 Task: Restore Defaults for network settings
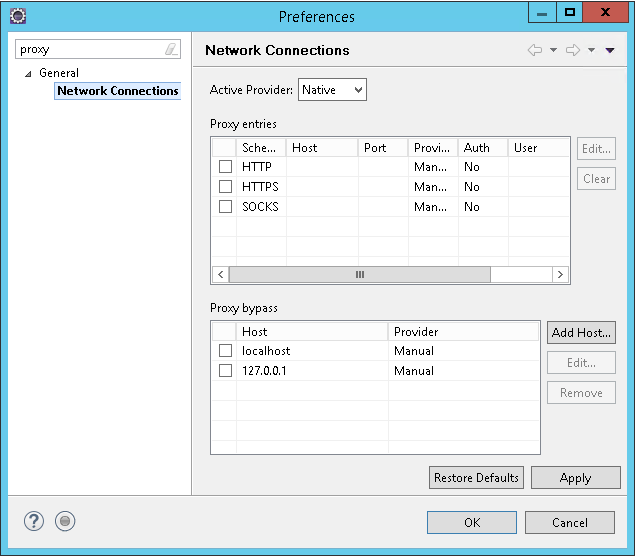pyautogui.click(x=476, y=477)
